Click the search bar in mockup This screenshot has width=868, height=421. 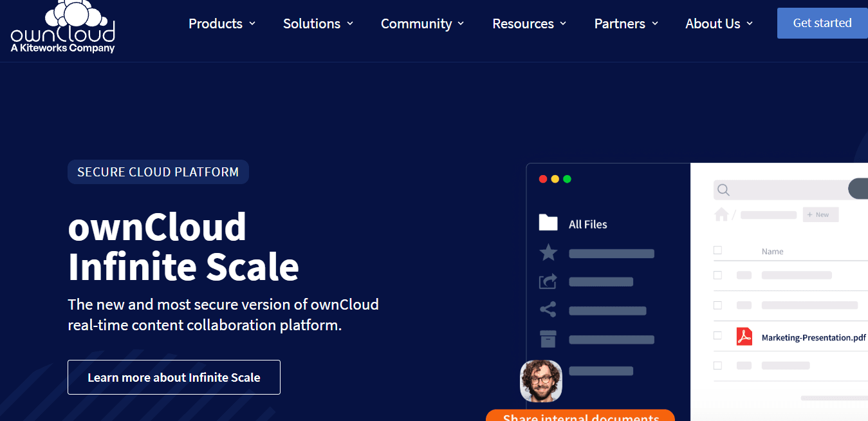790,190
